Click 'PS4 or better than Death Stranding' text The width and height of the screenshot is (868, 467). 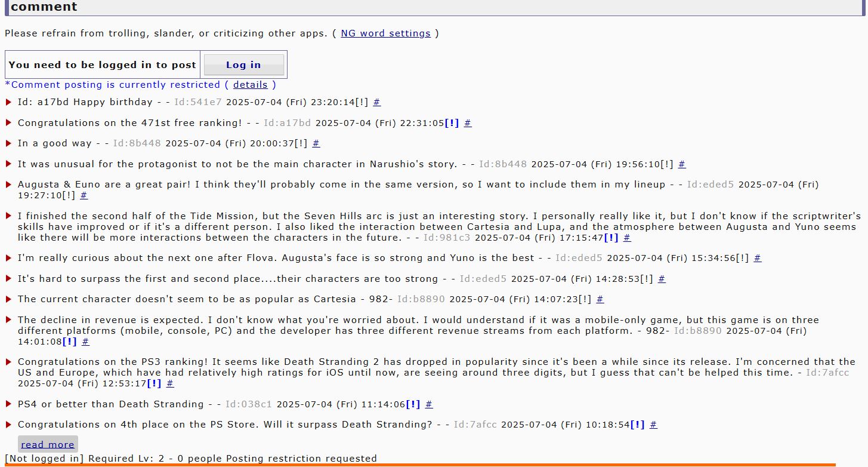pos(111,404)
